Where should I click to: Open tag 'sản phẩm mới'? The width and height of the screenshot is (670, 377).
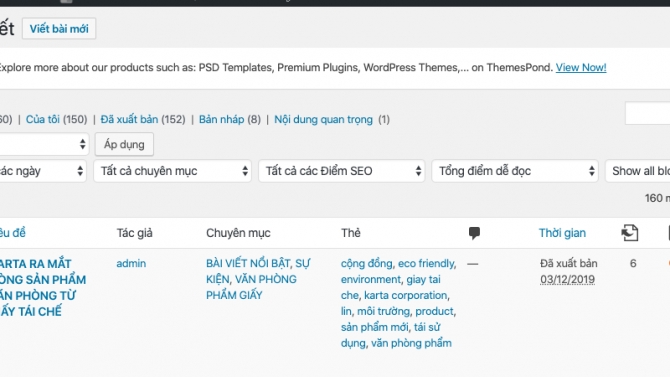coord(374,327)
